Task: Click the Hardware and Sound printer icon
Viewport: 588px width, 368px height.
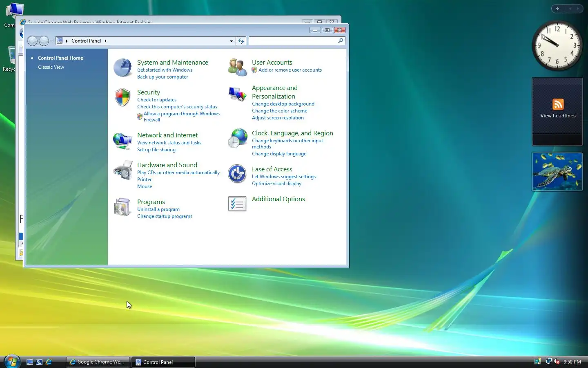Action: (122, 171)
